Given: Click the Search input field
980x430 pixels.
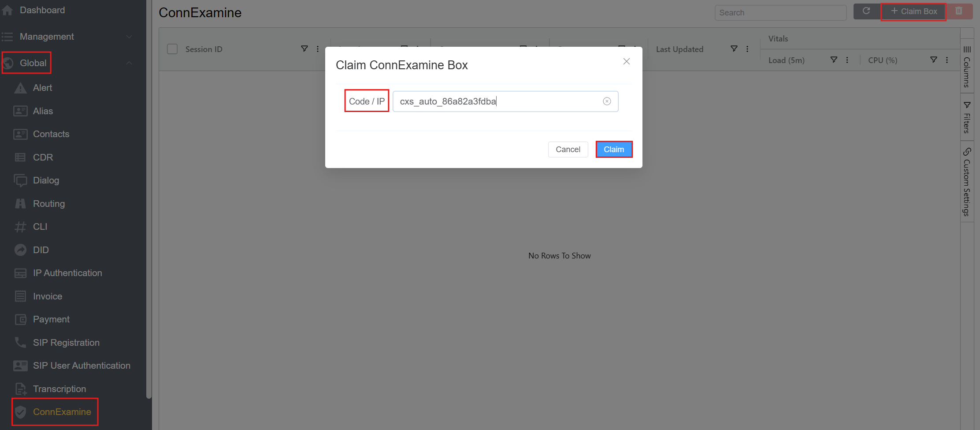Looking at the screenshot, I should click(x=780, y=13).
